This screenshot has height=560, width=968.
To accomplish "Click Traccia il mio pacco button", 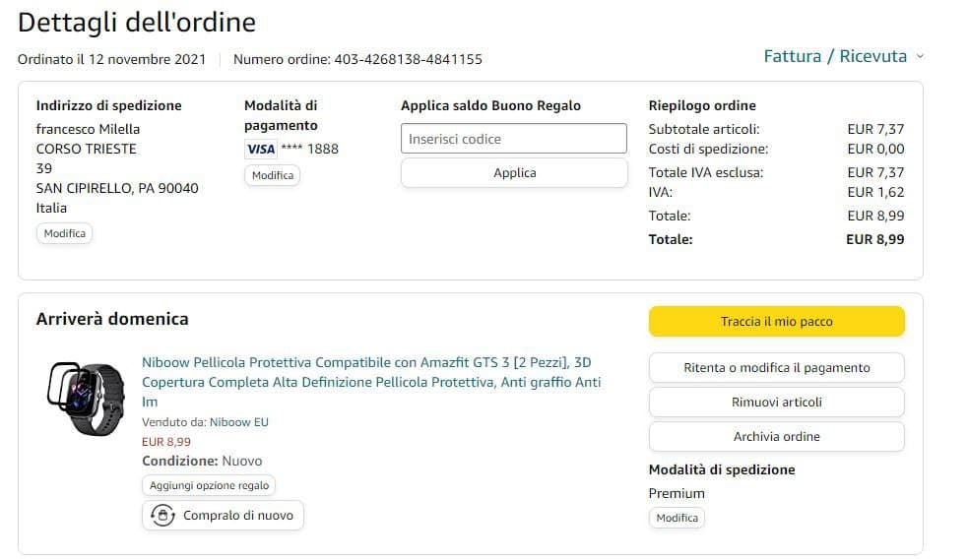I will 776,322.
